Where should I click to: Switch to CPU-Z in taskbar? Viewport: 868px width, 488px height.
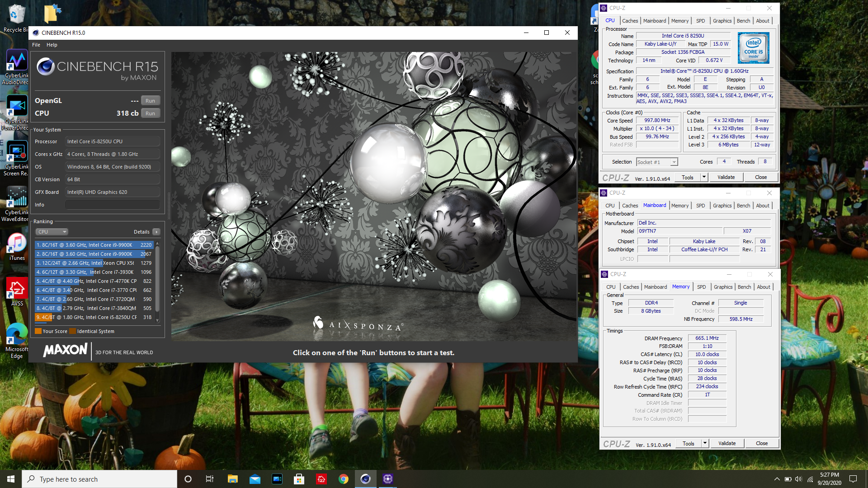click(x=388, y=479)
